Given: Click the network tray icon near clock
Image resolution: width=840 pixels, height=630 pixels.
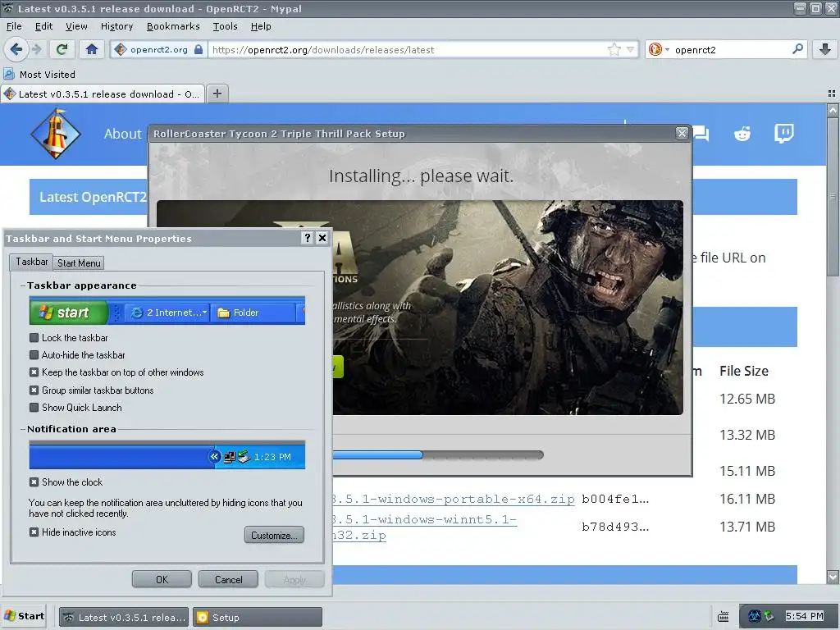Looking at the screenshot, I should (755, 617).
